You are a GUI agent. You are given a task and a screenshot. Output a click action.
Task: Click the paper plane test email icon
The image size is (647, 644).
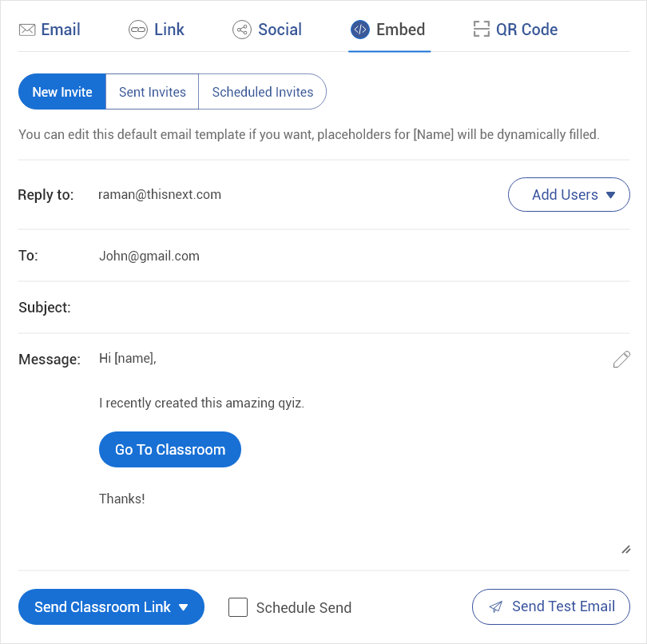496,607
